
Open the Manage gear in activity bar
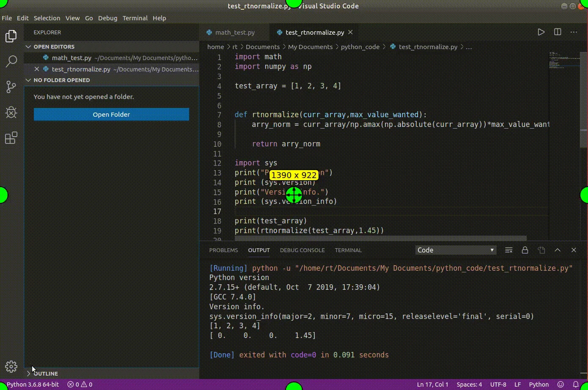coord(11,366)
